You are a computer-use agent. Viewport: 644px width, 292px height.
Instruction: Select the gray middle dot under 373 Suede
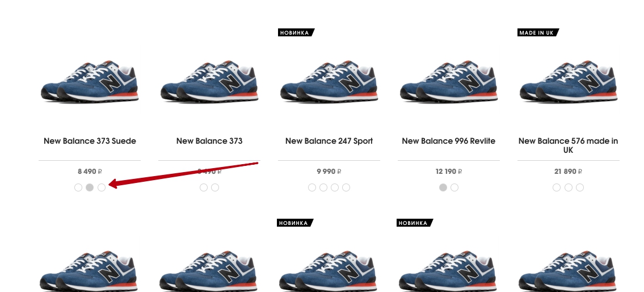pyautogui.click(x=90, y=187)
